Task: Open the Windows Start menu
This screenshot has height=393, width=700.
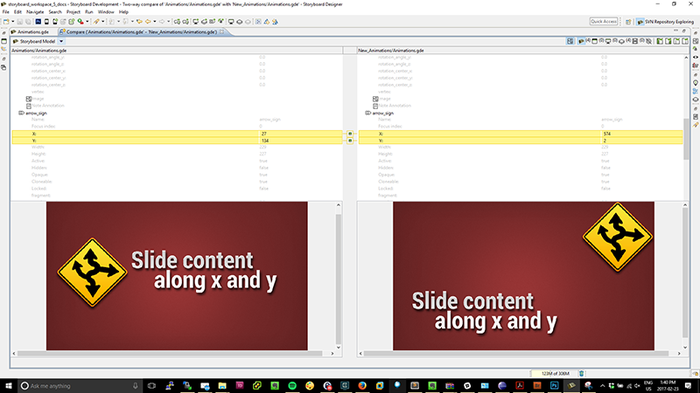Action: pos(8,385)
